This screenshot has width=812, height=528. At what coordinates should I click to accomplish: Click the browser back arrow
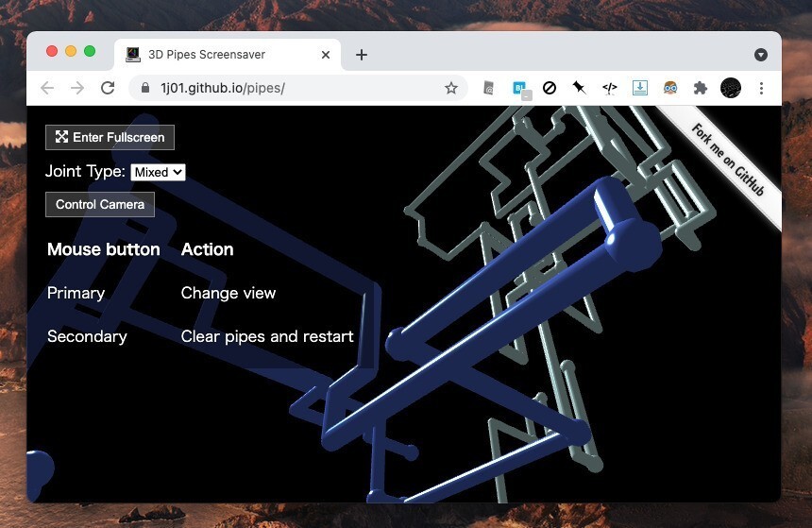(47, 88)
